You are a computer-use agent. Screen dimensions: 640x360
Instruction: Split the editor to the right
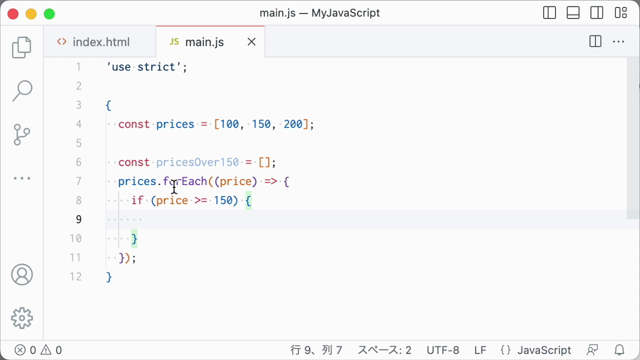[595, 42]
